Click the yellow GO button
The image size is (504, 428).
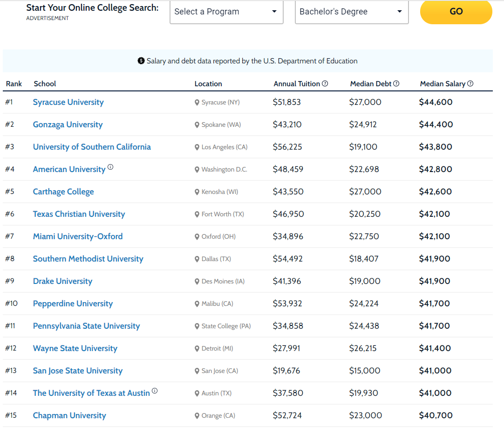pyautogui.click(x=456, y=12)
